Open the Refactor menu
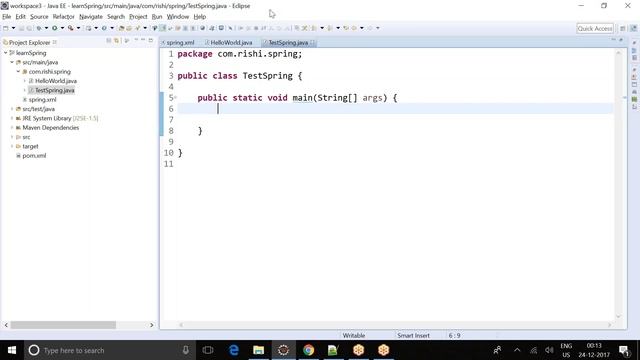 point(63,17)
